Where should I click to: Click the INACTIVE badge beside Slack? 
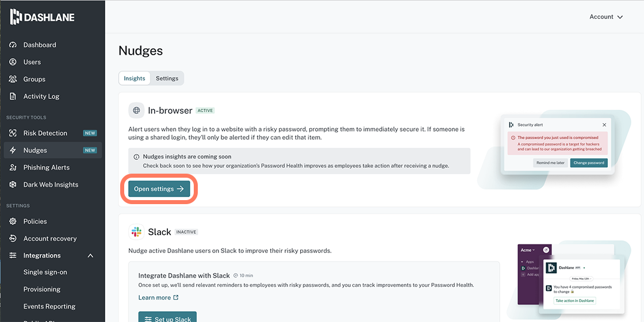[186, 232]
